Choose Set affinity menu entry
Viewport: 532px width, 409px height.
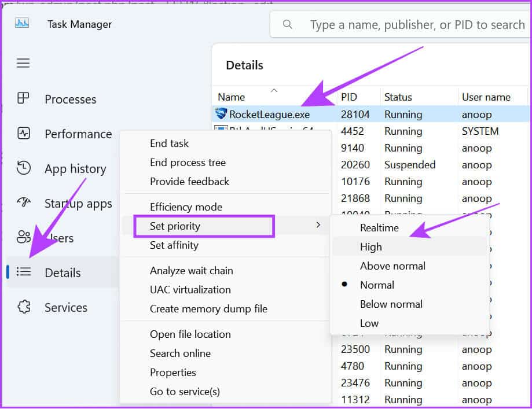(x=174, y=245)
